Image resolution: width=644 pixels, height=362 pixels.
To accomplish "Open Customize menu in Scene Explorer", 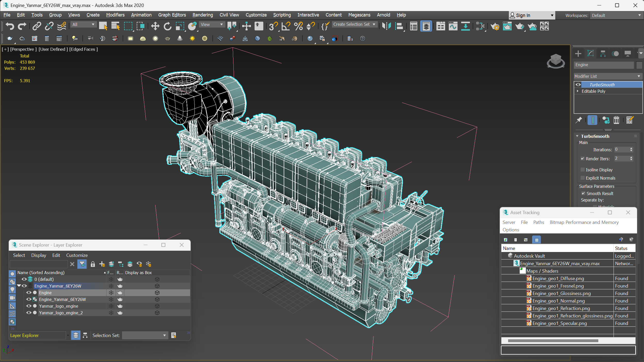I will (77, 255).
